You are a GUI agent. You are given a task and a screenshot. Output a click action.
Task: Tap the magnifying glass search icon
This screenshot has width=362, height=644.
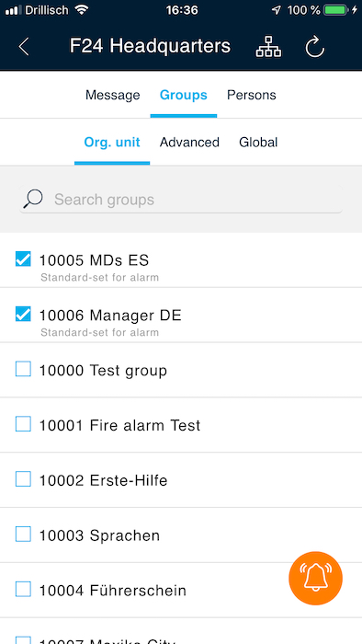click(33, 200)
